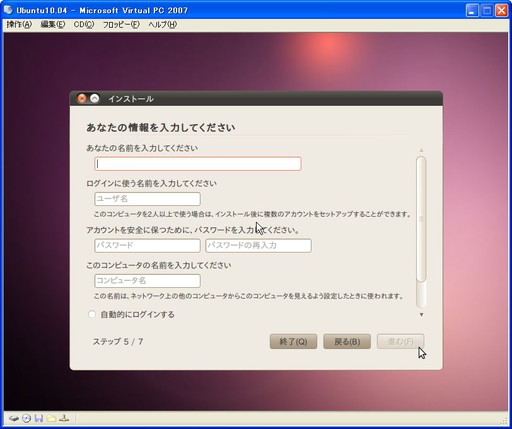Image resolution: width=512 pixels, height=429 pixels.
Task: Focus the 'your name' text field
Action: [198, 164]
